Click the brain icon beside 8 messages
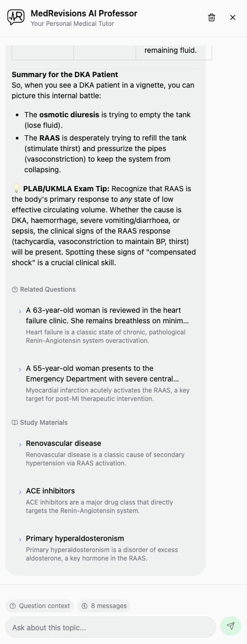Screen dimensions: 247x644 (84, 606)
